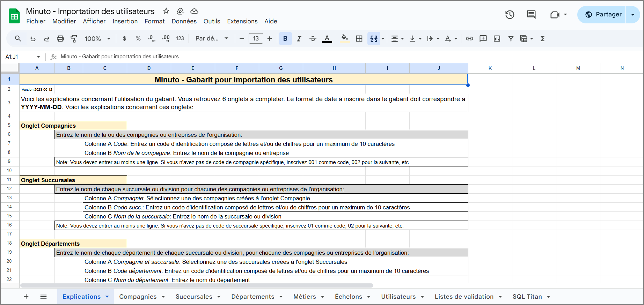The height and width of the screenshot is (305, 644).
Task: Click the Print icon in toolbar
Action: pos(60,39)
